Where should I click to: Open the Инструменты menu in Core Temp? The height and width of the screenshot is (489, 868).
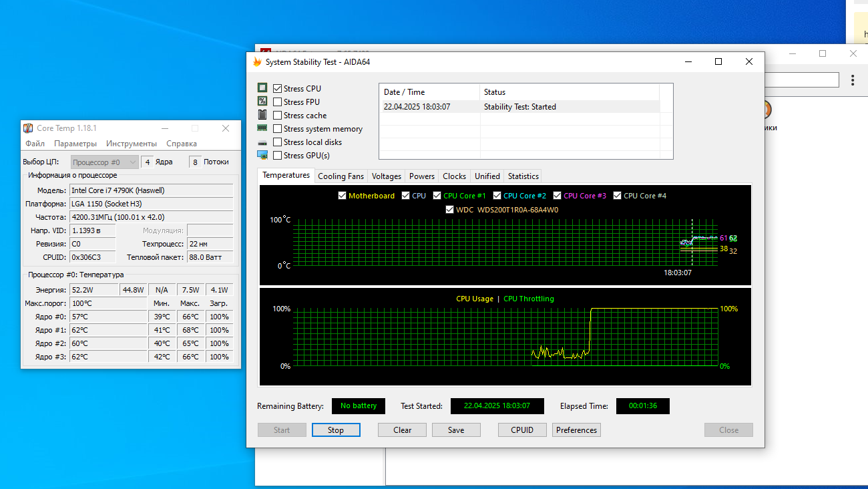click(132, 144)
